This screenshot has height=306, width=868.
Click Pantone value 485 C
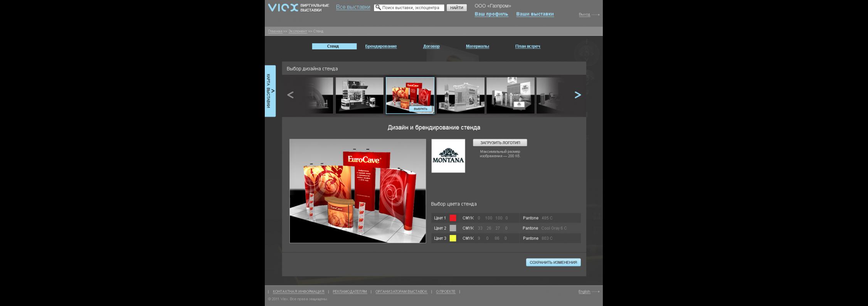coord(547,218)
